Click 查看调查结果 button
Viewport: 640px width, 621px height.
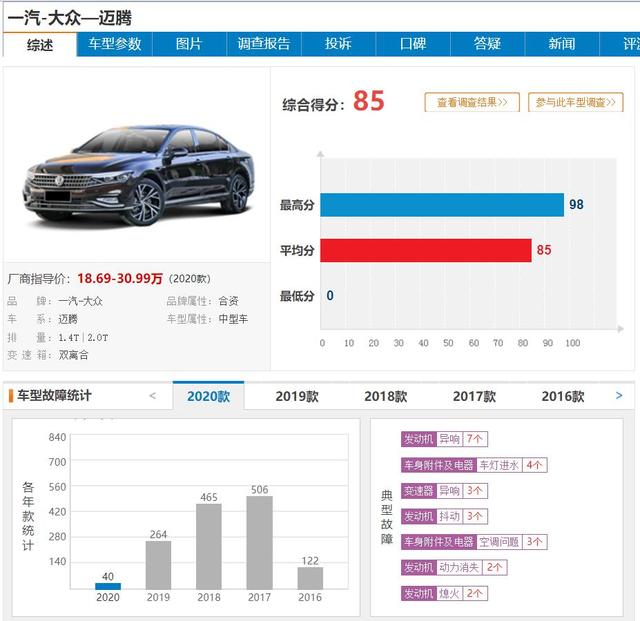pyautogui.click(x=472, y=102)
